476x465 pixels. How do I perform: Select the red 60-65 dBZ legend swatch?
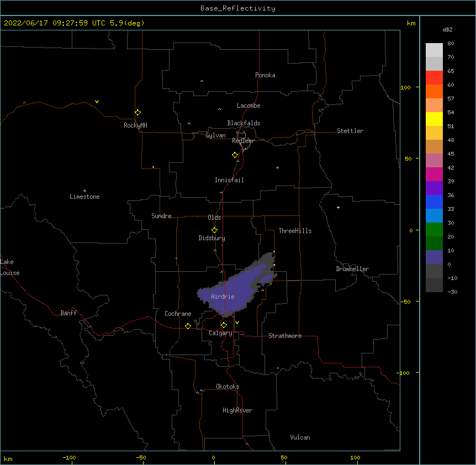434,78
